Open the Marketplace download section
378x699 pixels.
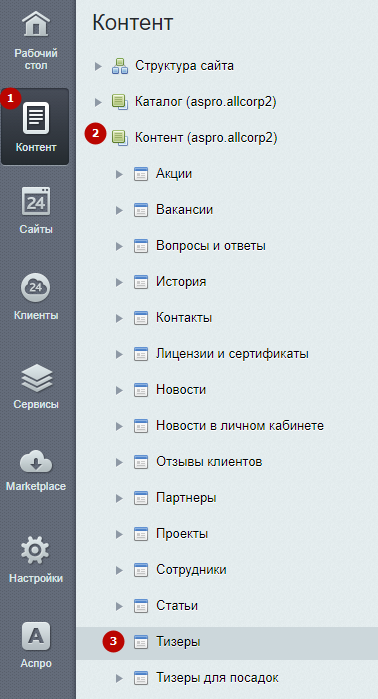pos(36,471)
